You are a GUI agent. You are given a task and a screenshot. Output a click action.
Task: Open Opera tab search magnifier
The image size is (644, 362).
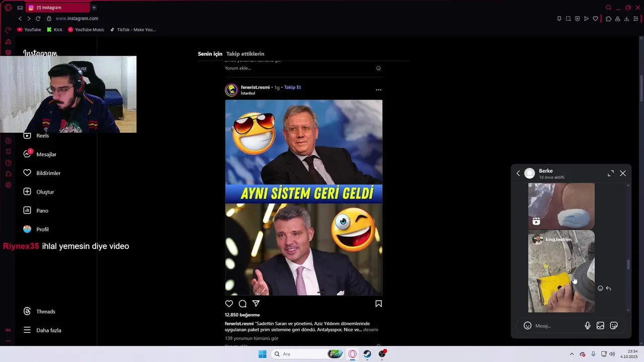(x=608, y=8)
